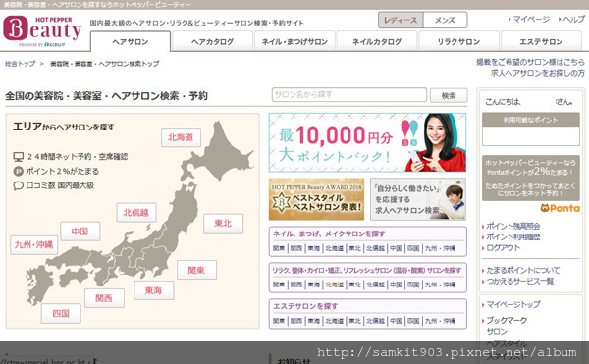Select the リラクサロン tab
Screen dimensions: 589x364
458,41
